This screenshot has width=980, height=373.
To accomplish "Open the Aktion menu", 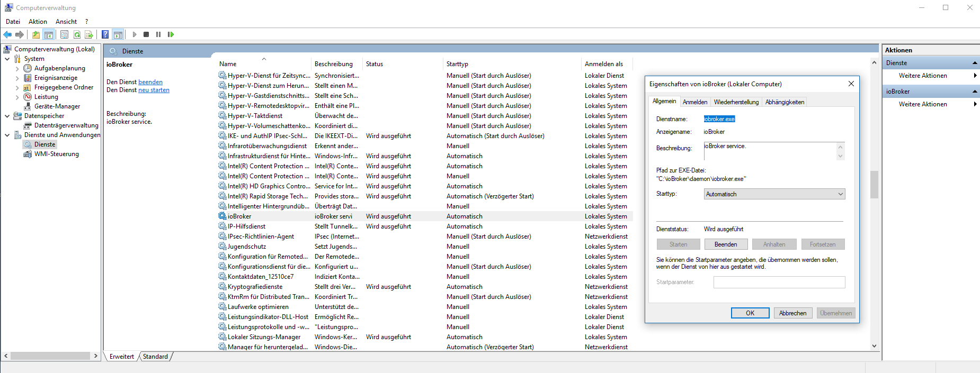I will (38, 22).
